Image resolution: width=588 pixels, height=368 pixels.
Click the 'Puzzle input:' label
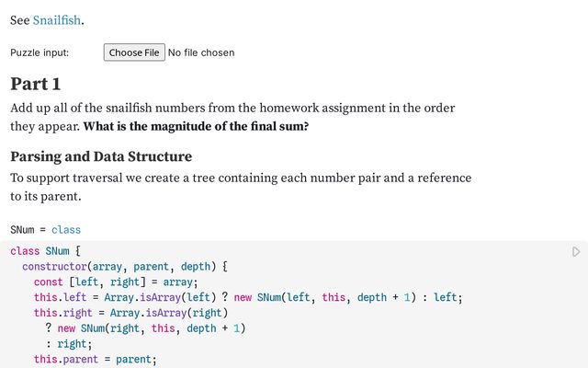pos(40,53)
